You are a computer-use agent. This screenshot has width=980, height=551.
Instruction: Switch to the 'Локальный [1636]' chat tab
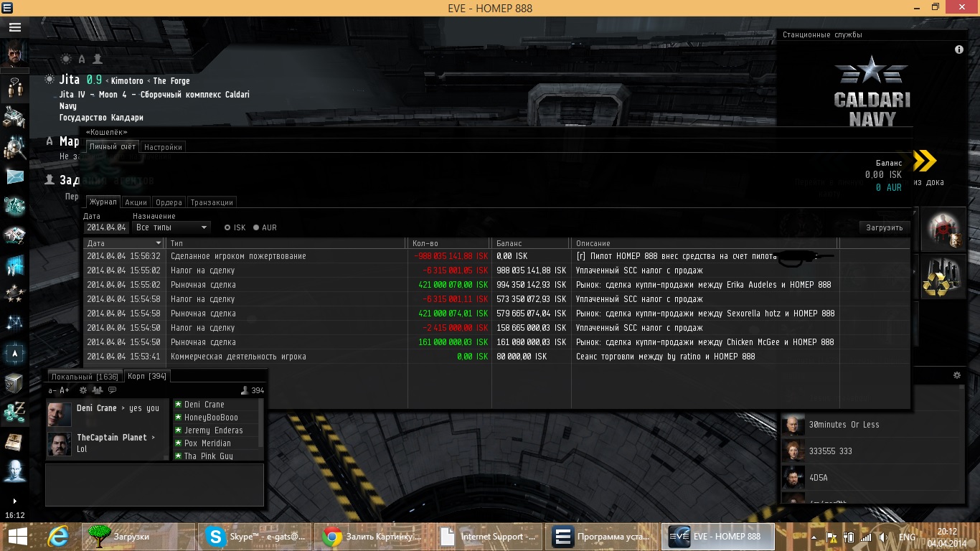(x=85, y=377)
